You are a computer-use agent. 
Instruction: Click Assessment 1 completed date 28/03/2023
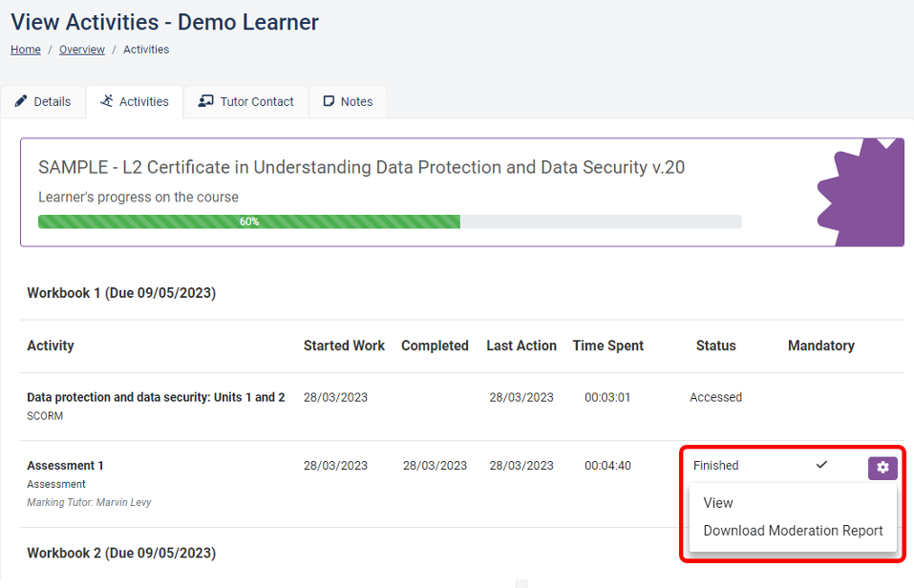click(435, 466)
